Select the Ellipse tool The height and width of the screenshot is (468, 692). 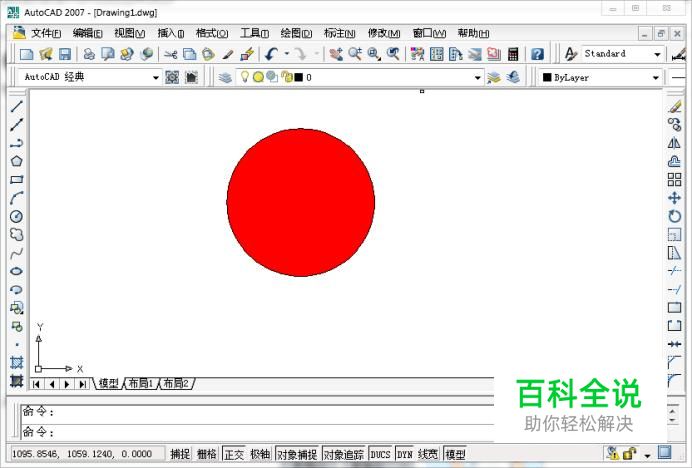click(16, 271)
